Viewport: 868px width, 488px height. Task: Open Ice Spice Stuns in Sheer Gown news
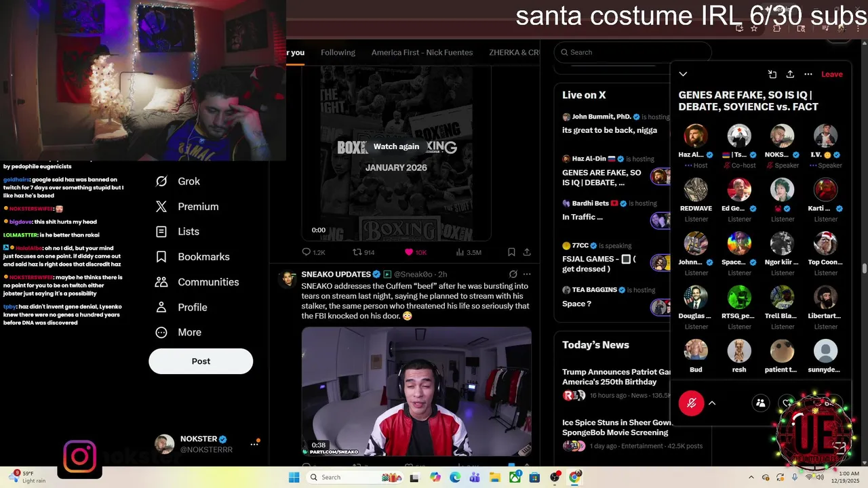(x=616, y=434)
